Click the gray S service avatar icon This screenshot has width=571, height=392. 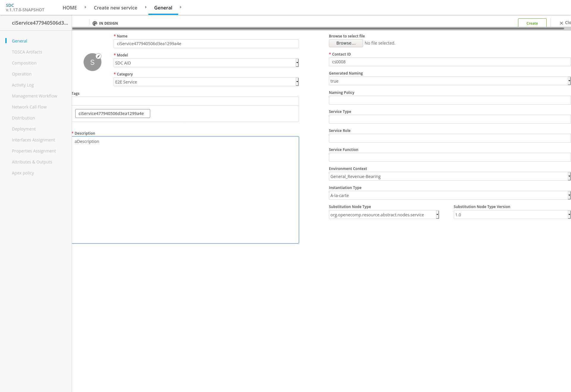click(x=92, y=62)
